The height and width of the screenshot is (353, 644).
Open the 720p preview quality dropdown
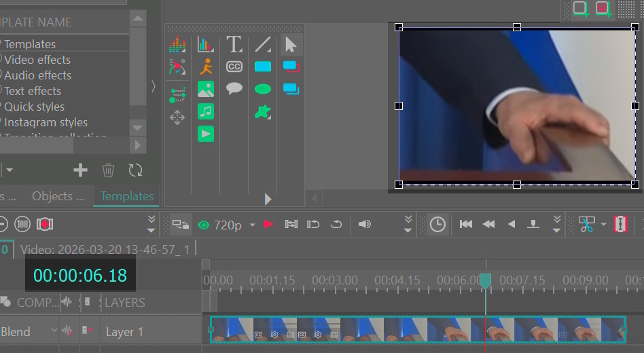253,225
